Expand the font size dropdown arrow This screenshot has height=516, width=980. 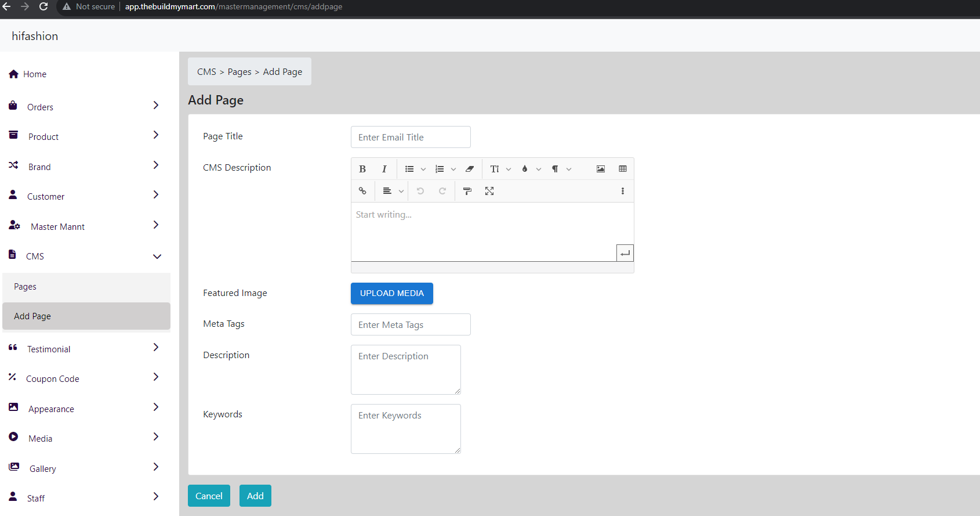(x=509, y=169)
